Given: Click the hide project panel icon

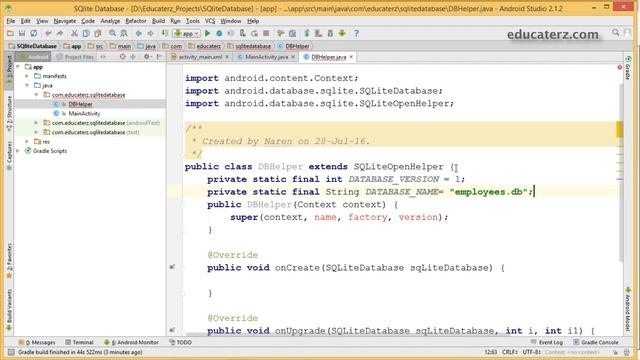Looking at the screenshot, I should coord(160,57).
